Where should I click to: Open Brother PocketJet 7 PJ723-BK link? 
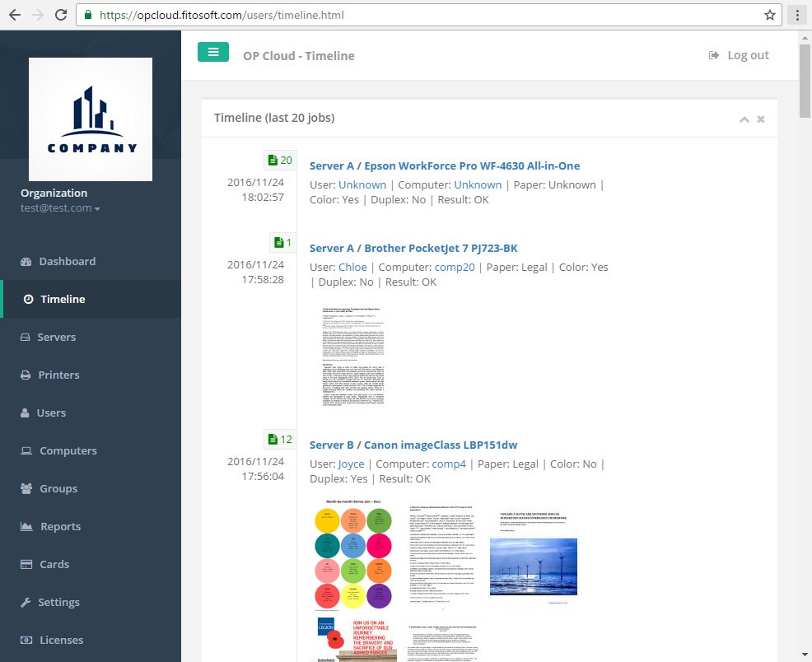tap(441, 249)
